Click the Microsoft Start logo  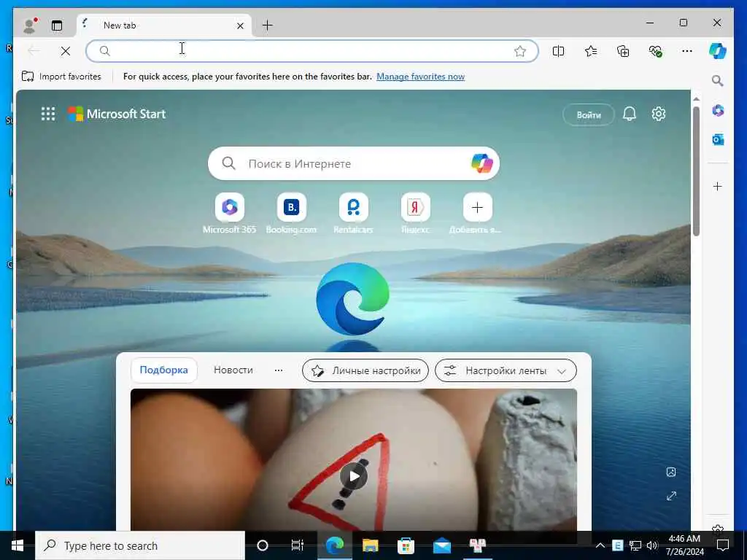[117, 114]
